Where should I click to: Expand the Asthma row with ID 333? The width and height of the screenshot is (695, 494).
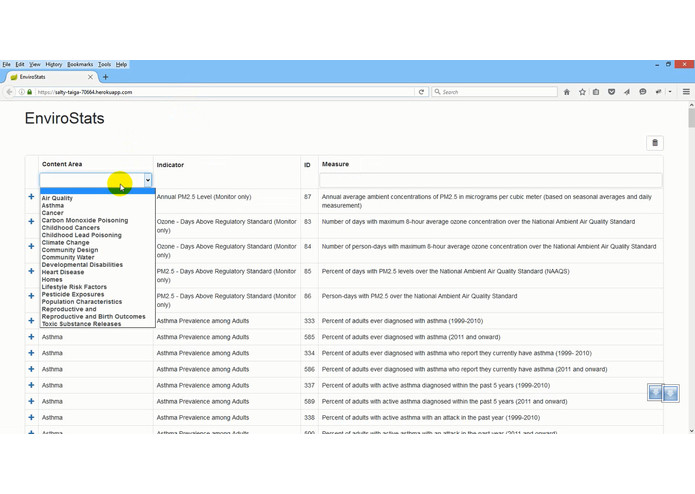[31, 320]
